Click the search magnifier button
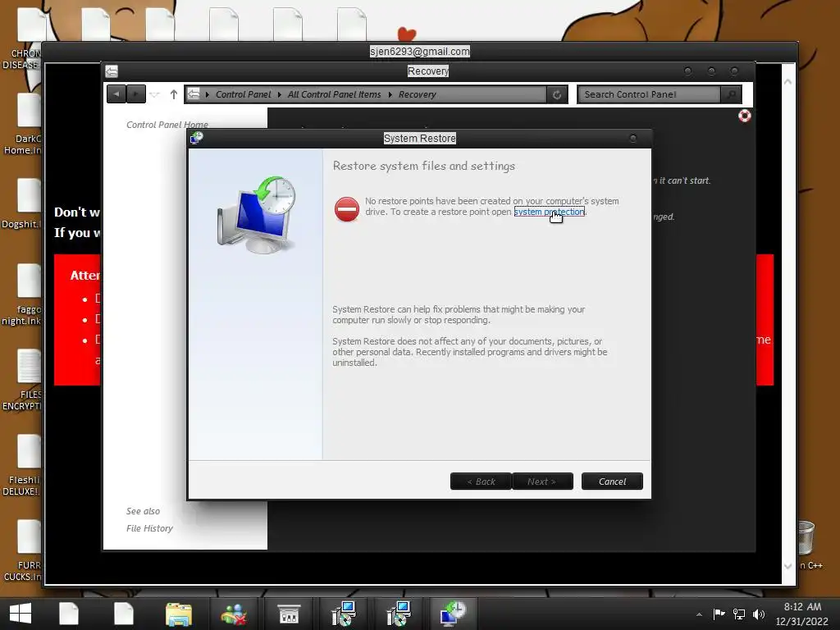840x630 pixels. (x=731, y=94)
